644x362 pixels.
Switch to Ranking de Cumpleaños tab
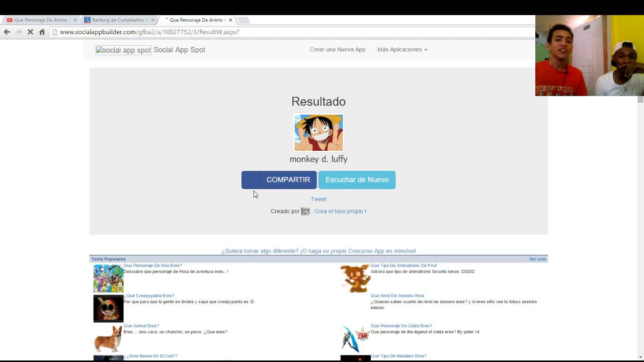(118, 20)
